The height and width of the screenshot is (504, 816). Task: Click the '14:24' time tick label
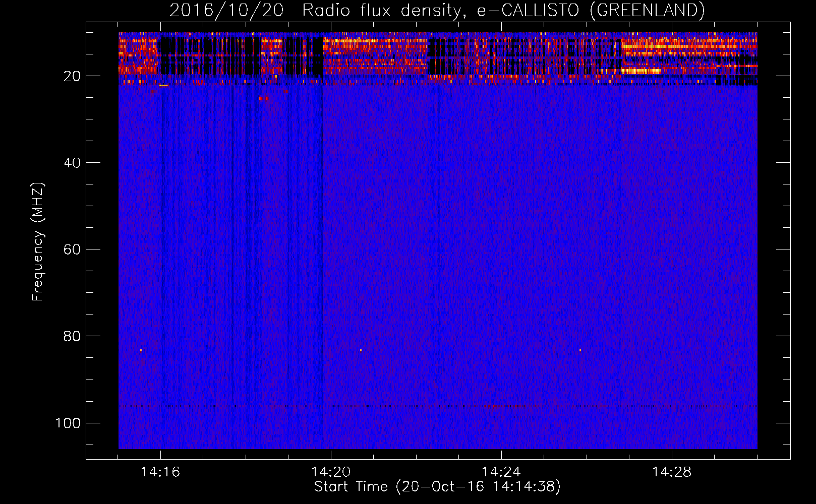point(501,472)
